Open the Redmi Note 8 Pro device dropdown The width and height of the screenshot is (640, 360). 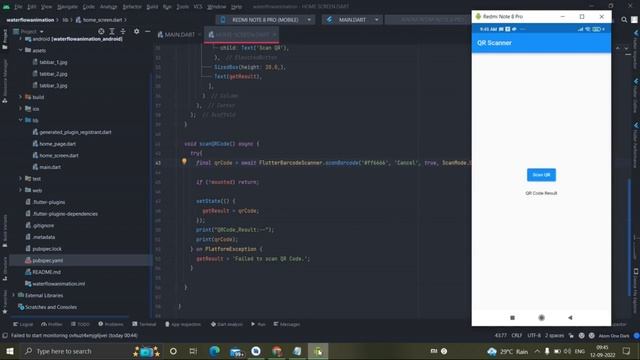click(x=266, y=20)
